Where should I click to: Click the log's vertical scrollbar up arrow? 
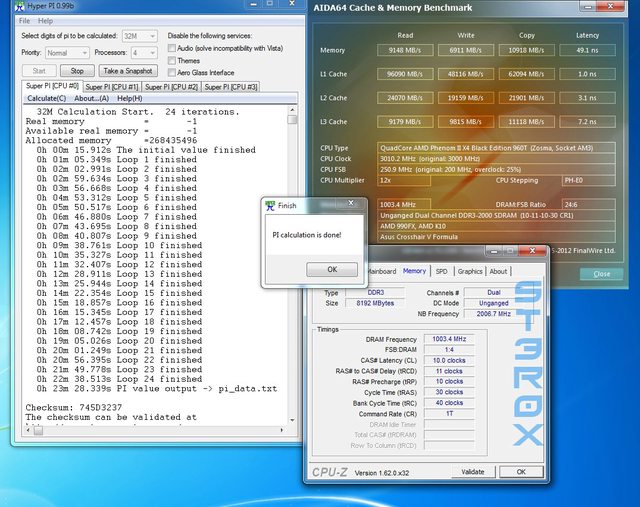(x=292, y=110)
